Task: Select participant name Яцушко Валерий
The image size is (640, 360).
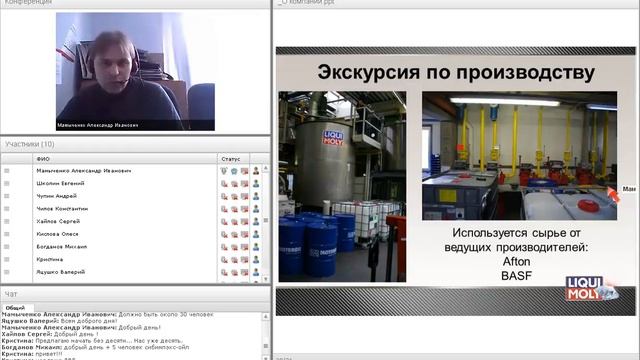Action: pos(60,272)
